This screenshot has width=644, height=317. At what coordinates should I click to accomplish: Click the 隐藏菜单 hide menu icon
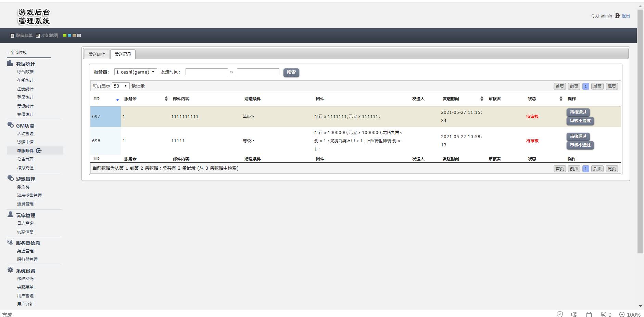(12, 36)
